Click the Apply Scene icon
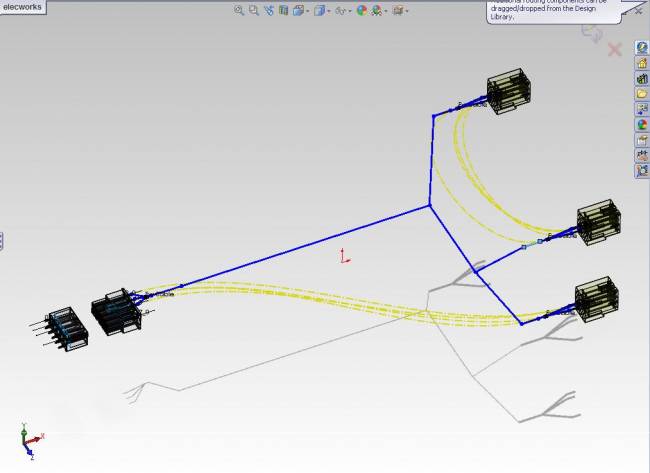The height and width of the screenshot is (473, 650). pos(376,10)
